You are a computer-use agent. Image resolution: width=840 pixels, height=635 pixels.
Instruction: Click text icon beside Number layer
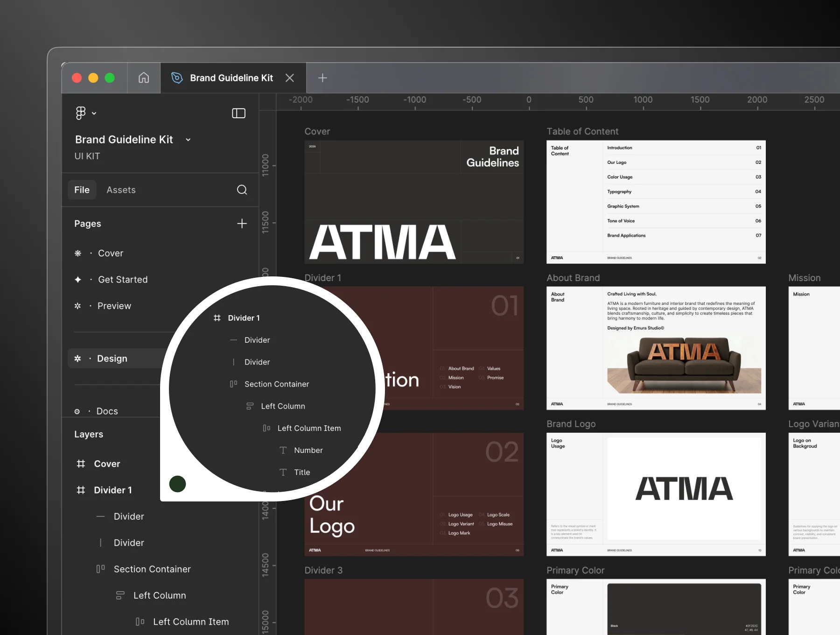[x=283, y=450]
